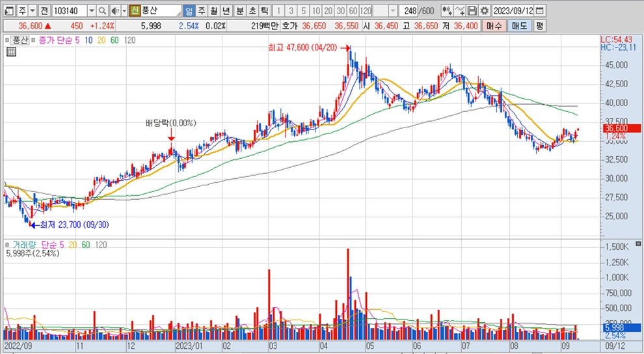Click the save chart floppy icon
Screen dimensions: 644x354
473,11
